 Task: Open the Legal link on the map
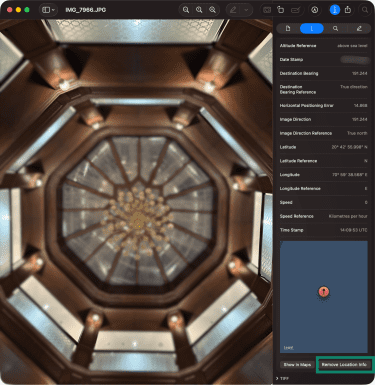tap(288, 348)
